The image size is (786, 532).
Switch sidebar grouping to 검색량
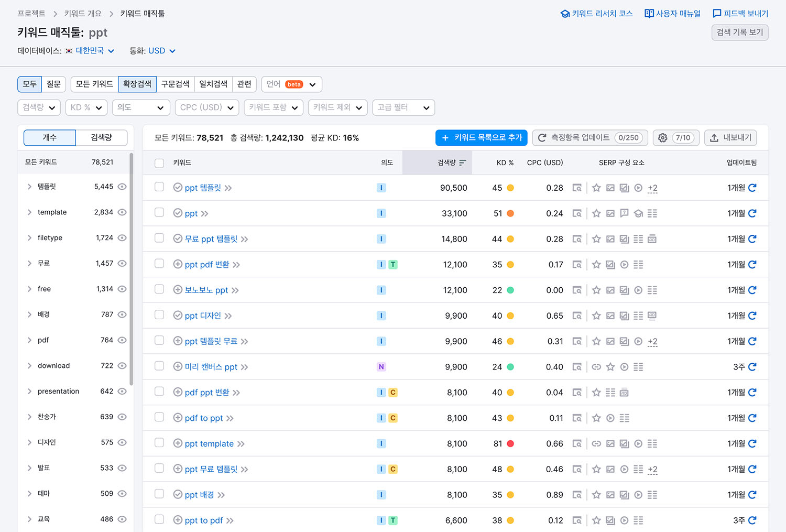(x=102, y=137)
